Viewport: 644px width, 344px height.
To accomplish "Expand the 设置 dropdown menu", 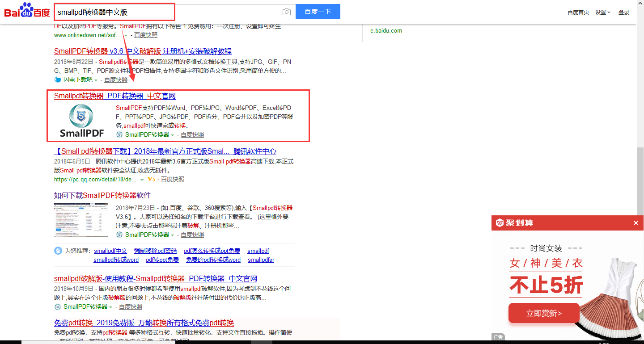I will pos(602,13).
